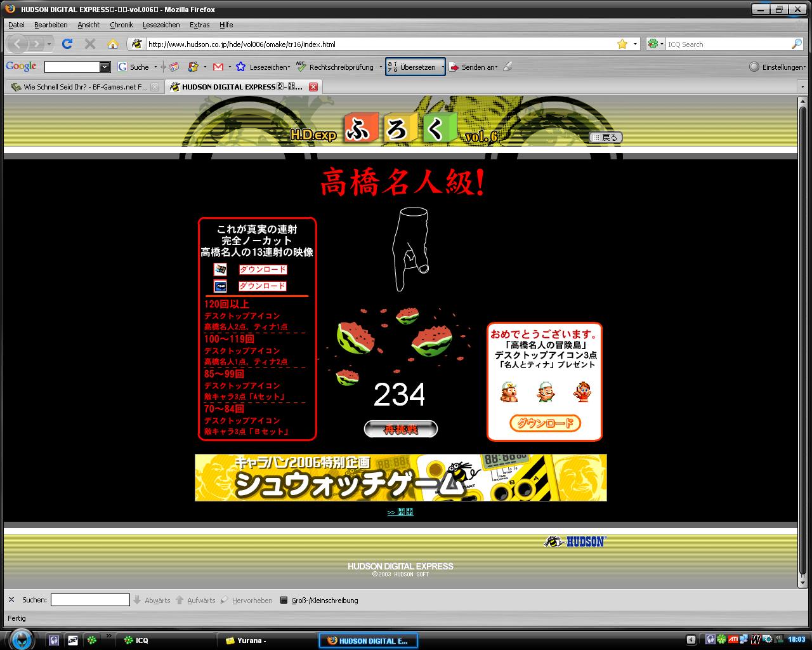Screen dimensions: 812x650
Task: Click the Windows Media video format icon
Action: (220, 269)
